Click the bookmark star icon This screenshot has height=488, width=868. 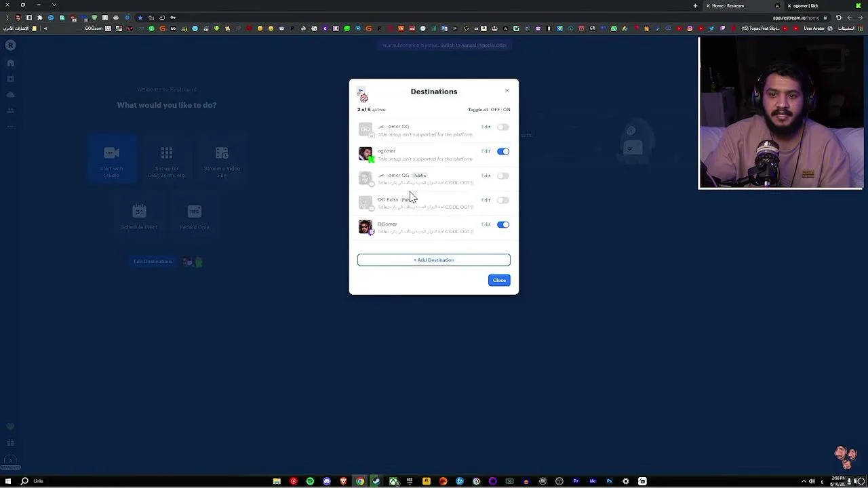pos(140,18)
